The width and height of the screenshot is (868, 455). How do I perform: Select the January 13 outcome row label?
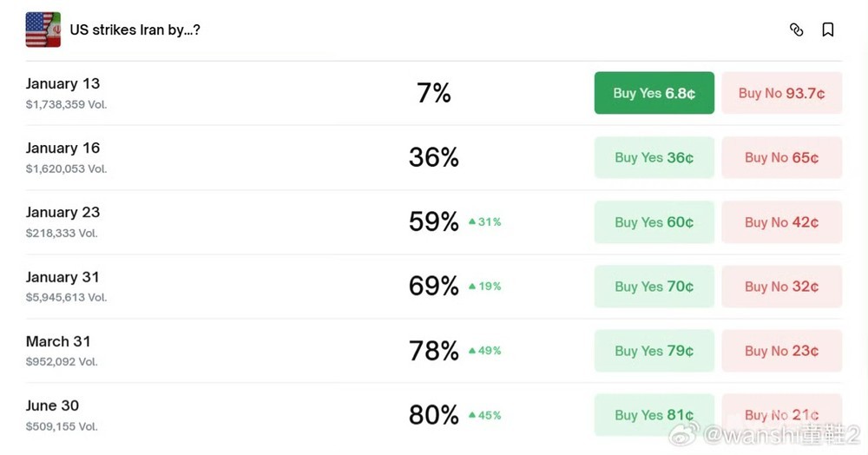pyautogui.click(x=62, y=84)
